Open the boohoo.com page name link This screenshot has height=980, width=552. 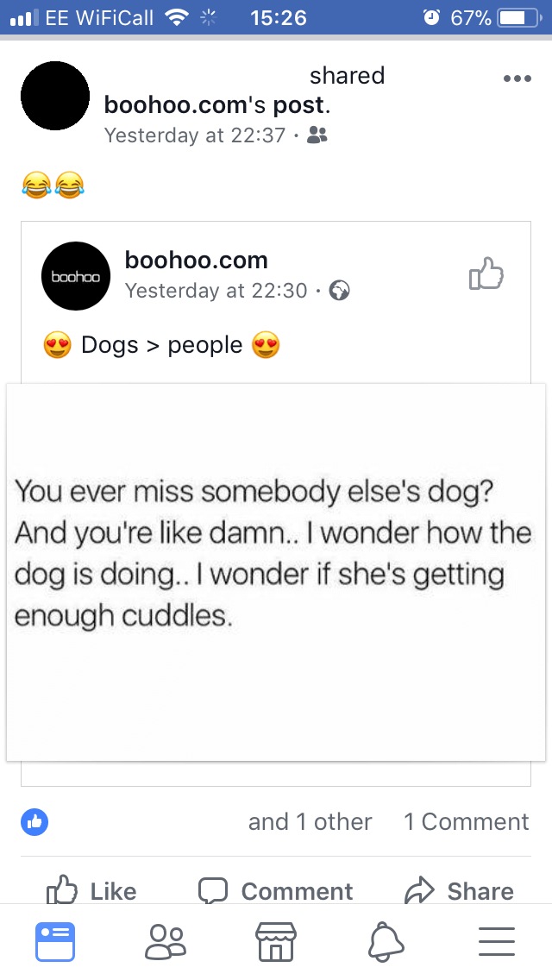[x=197, y=260]
